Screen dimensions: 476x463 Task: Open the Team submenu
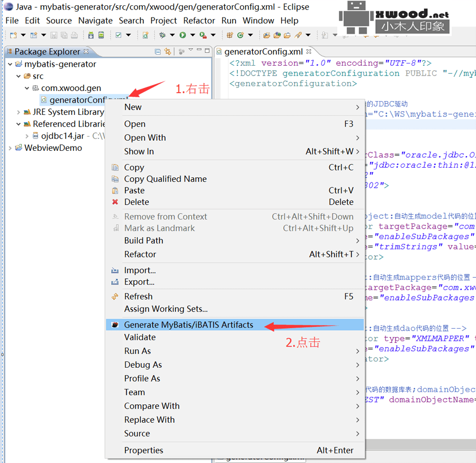[235, 392]
